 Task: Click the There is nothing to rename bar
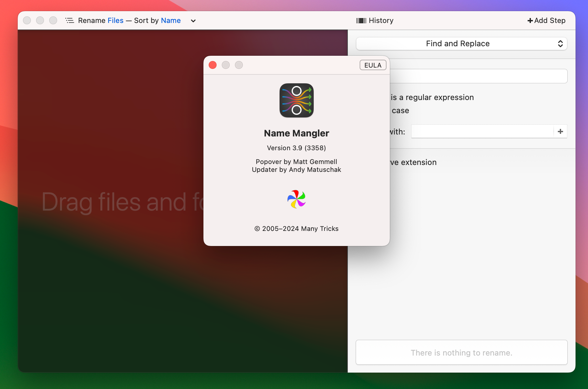[x=461, y=352]
